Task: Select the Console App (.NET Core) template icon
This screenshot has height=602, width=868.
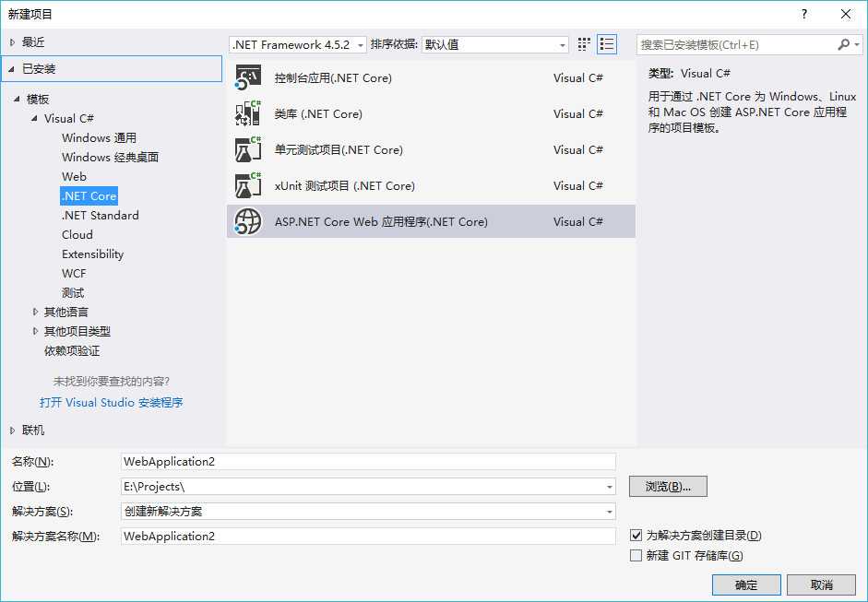Action: tap(247, 77)
